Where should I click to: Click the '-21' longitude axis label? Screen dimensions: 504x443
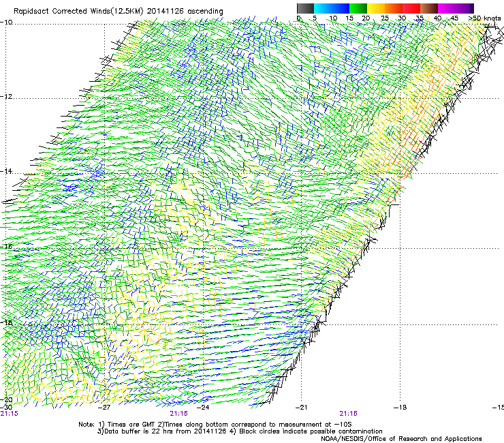coord(301,408)
